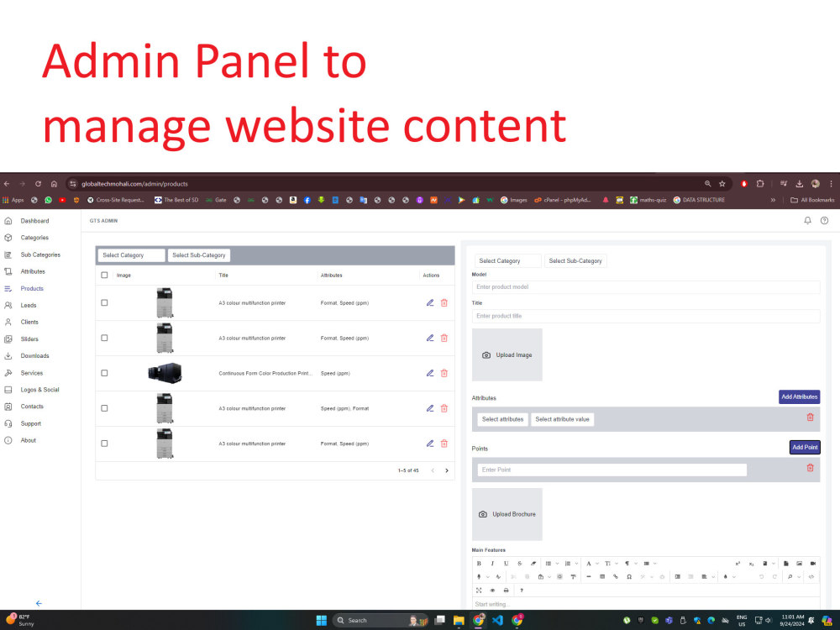Undo the last editor action
This screenshot has height=630, width=840.
pos(761,576)
